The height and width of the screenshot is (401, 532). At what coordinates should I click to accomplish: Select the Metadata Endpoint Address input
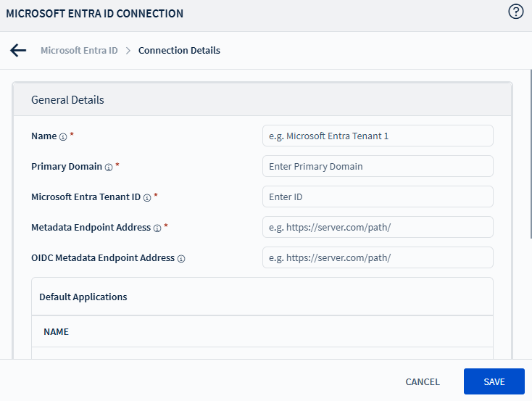point(378,227)
